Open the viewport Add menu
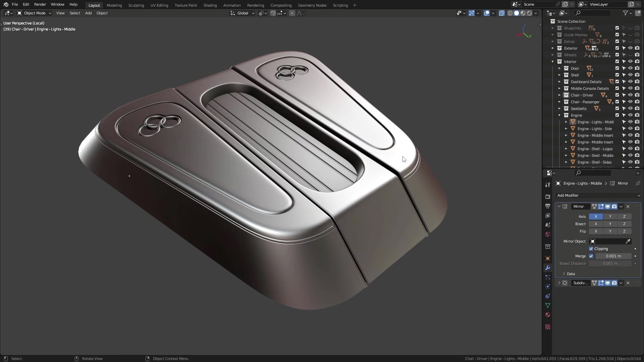This screenshot has width=644, height=362. [x=88, y=13]
